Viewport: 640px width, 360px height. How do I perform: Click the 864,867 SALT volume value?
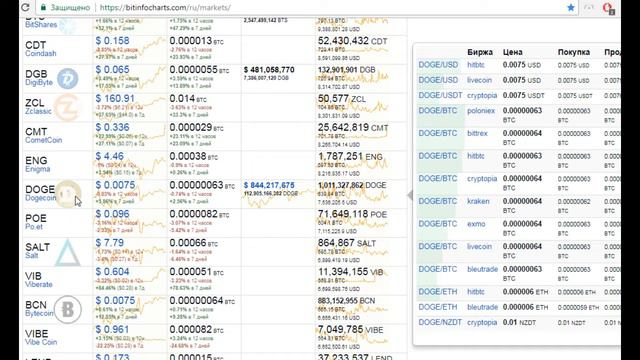click(x=347, y=243)
